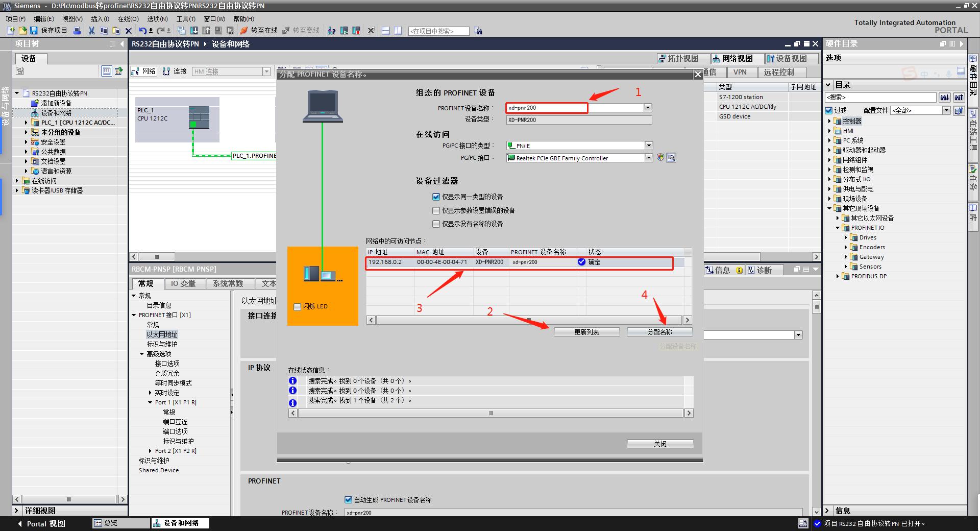This screenshot has height=531, width=980.
Task: Open the 工具(T) menu
Action: pos(186,19)
